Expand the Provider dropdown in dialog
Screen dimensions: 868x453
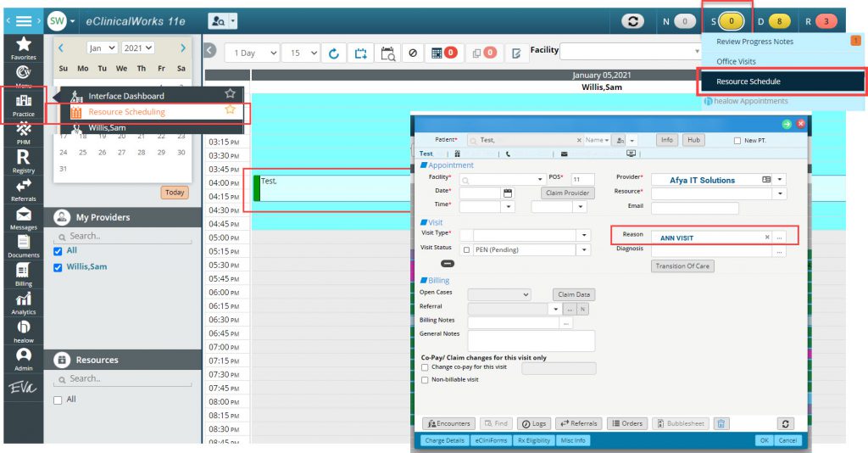point(780,180)
